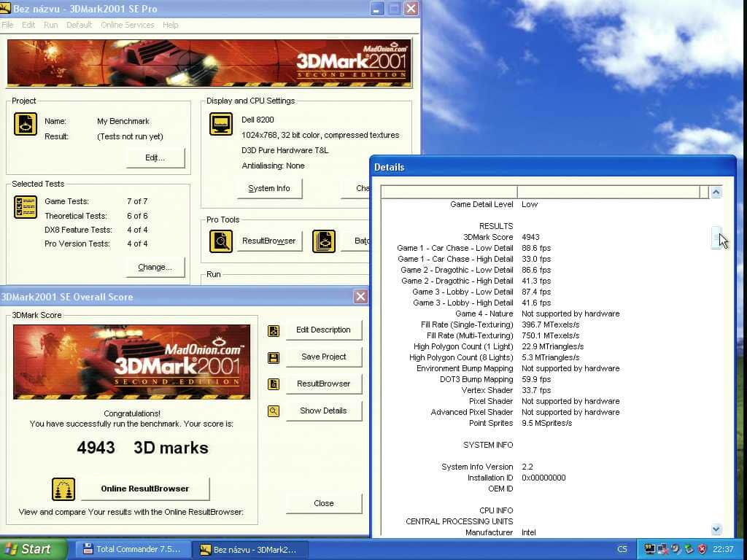
Task: Click the red security shield tray icon
Action: pos(703,549)
